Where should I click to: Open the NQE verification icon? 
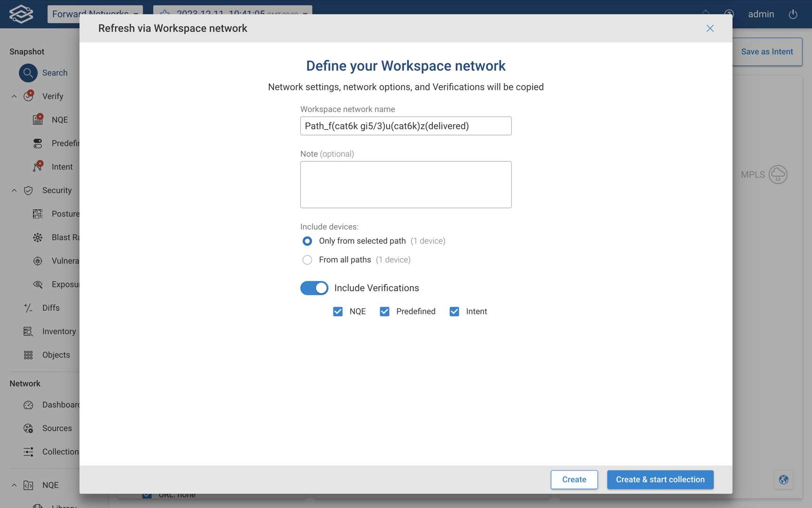point(38,119)
